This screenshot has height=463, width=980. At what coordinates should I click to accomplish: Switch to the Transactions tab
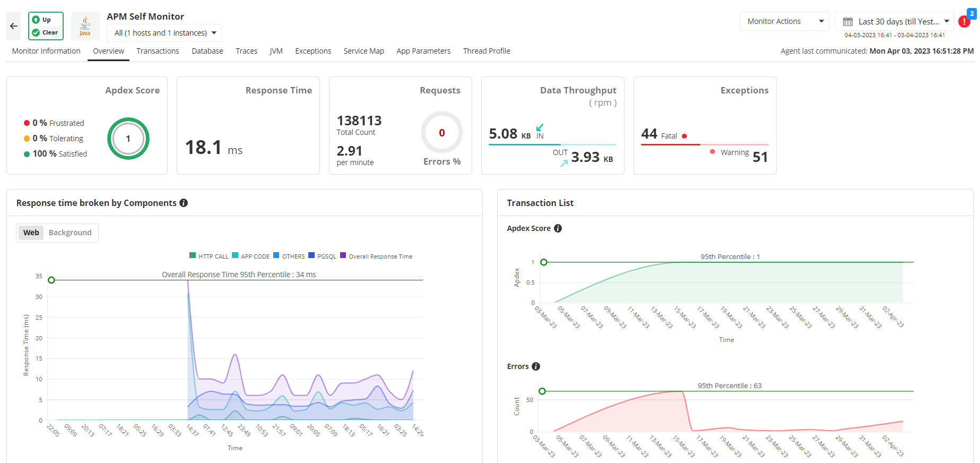click(x=158, y=51)
